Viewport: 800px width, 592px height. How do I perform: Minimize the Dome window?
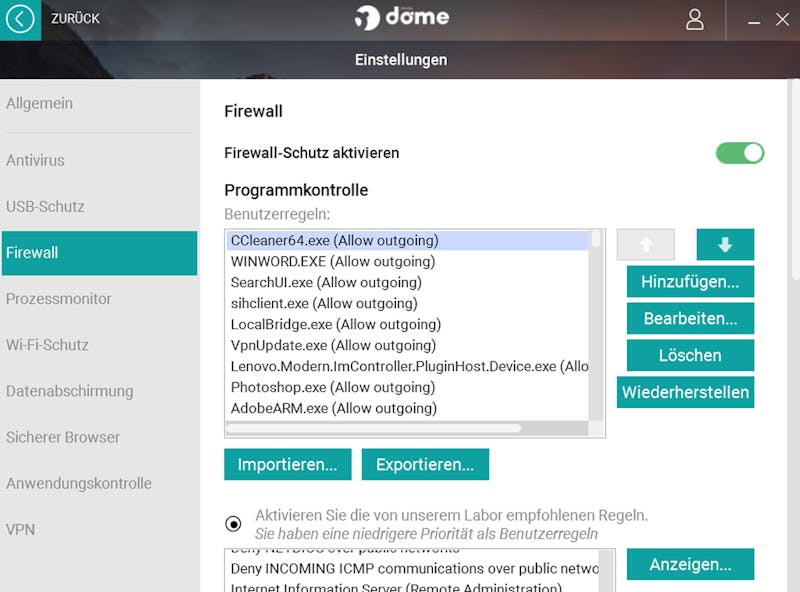[754, 21]
